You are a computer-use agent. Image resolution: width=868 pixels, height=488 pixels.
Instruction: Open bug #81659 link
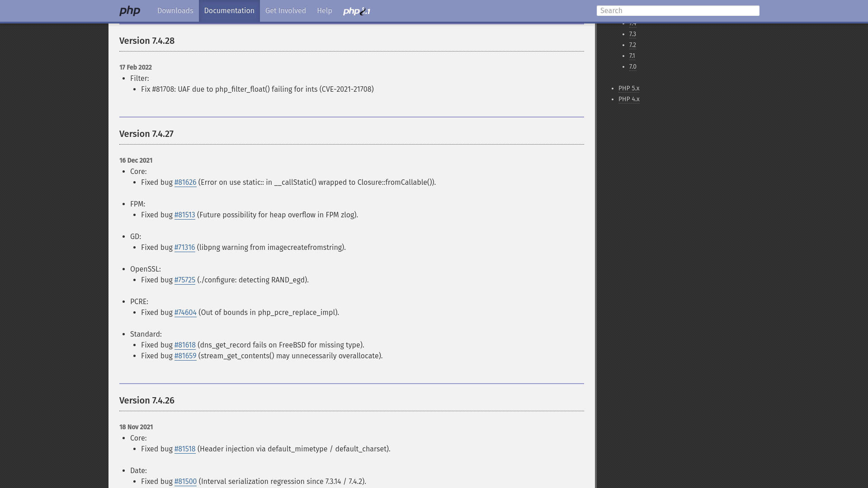[x=185, y=356]
